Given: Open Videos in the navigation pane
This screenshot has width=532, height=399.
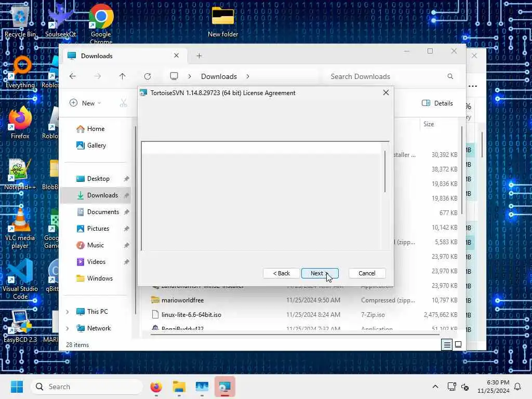Looking at the screenshot, I should point(96,262).
